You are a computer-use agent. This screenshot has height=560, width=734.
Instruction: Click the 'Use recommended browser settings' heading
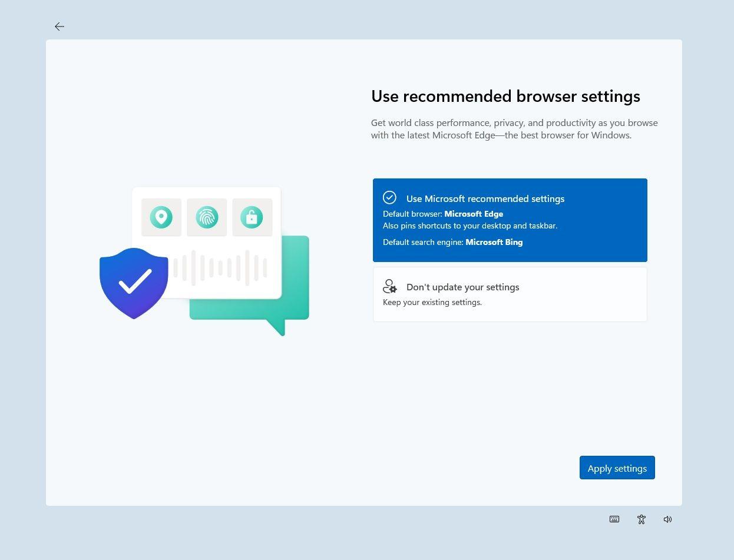pyautogui.click(x=505, y=97)
